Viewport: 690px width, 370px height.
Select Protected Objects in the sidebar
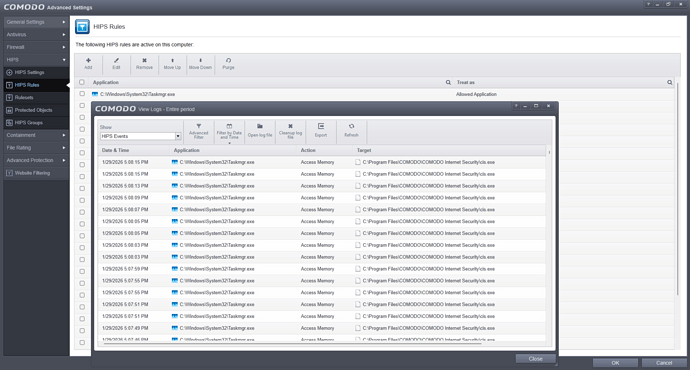(x=36, y=110)
